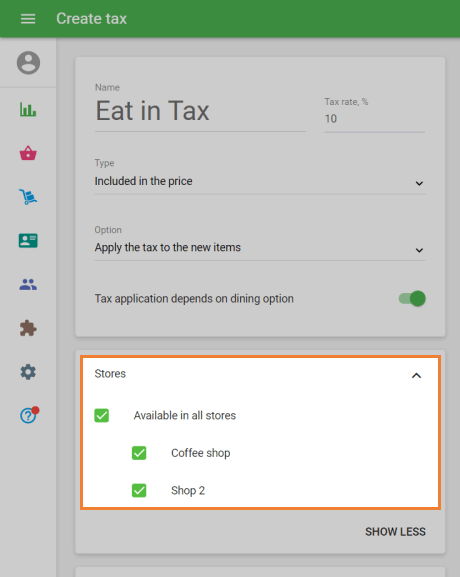Edit the Tax rate field
Screen dimensions: 460x577
[x=374, y=119]
